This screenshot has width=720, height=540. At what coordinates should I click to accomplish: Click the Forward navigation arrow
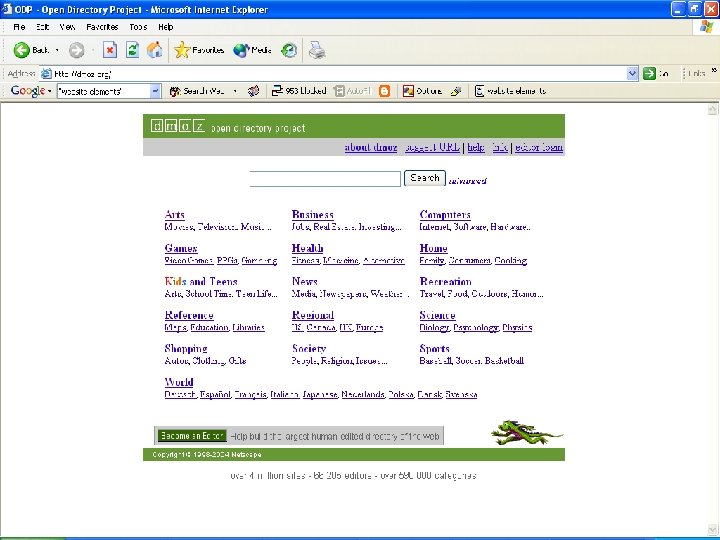coord(76,50)
